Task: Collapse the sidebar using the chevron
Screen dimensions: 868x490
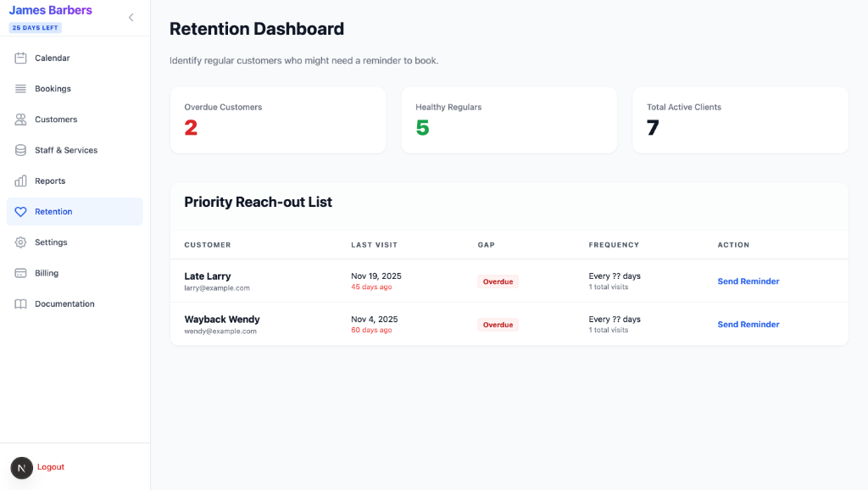Action: click(x=131, y=17)
